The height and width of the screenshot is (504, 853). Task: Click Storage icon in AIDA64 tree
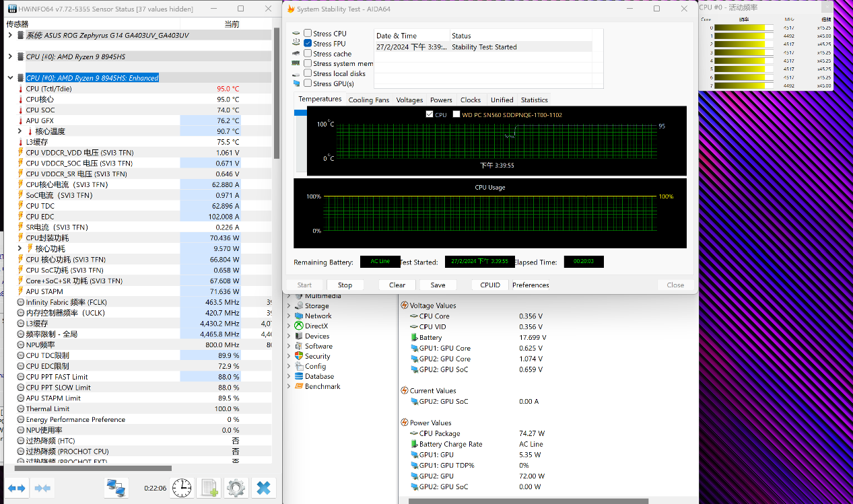pos(299,305)
